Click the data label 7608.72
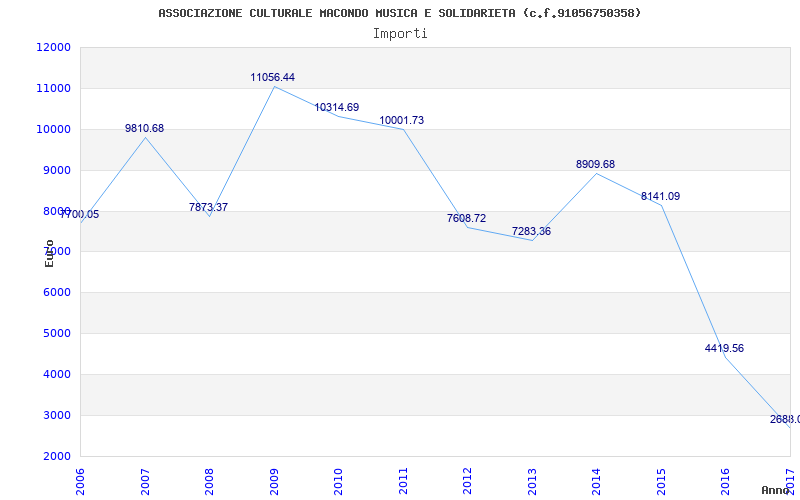 [x=466, y=218]
